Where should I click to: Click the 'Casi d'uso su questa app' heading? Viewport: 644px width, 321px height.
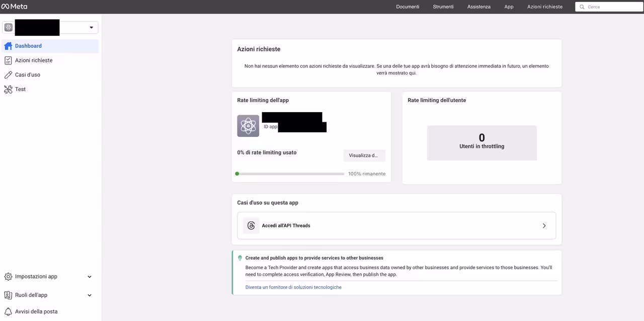tap(268, 203)
